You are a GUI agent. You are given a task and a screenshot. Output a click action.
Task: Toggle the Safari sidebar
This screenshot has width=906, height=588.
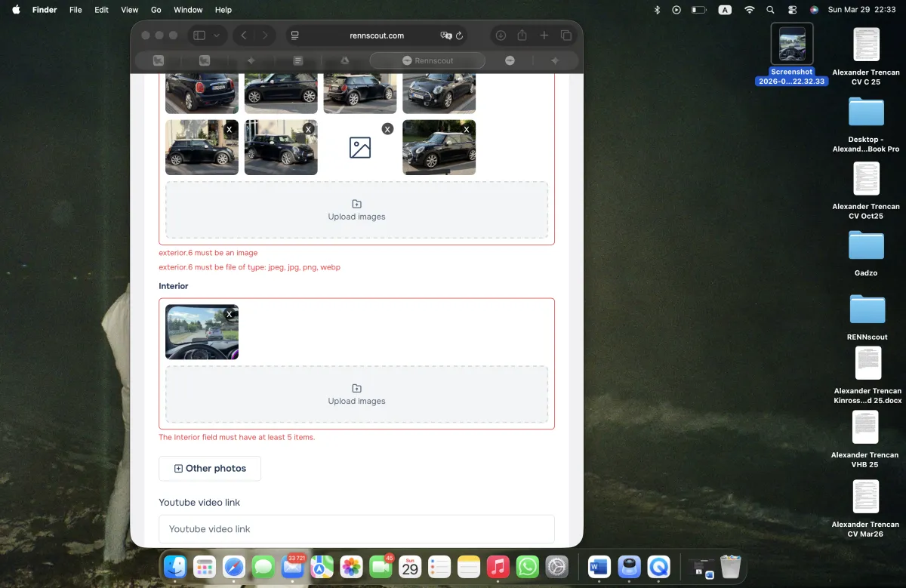(199, 35)
